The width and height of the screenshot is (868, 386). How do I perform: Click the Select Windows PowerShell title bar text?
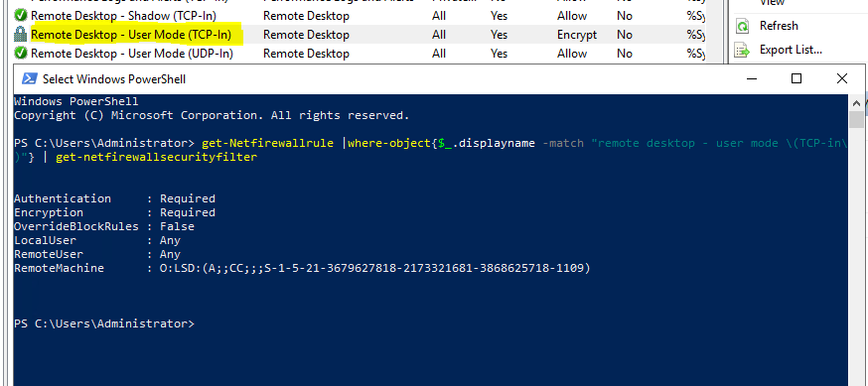coord(114,79)
